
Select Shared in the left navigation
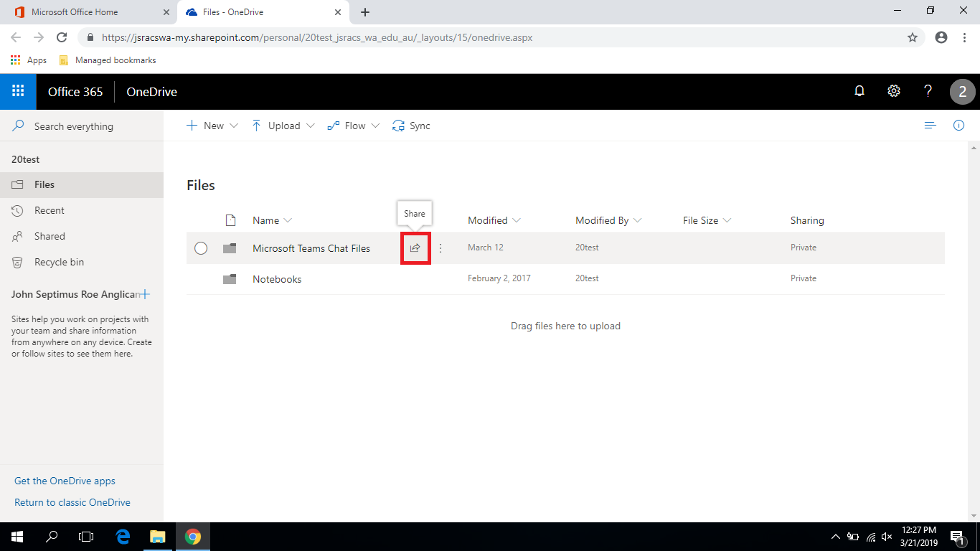(82, 236)
